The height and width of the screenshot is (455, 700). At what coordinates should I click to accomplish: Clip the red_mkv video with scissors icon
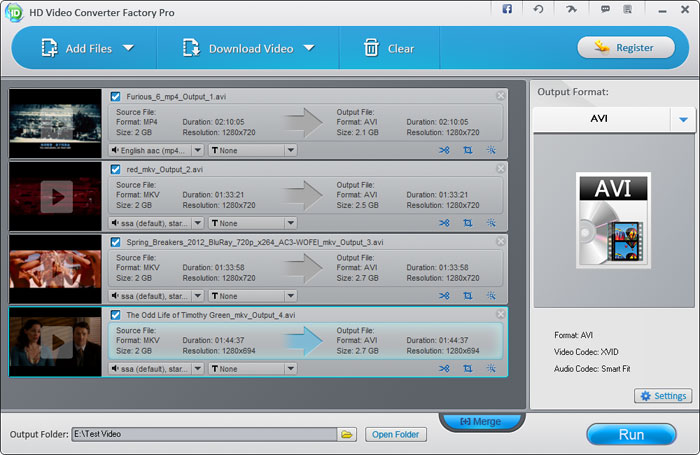coord(444,223)
